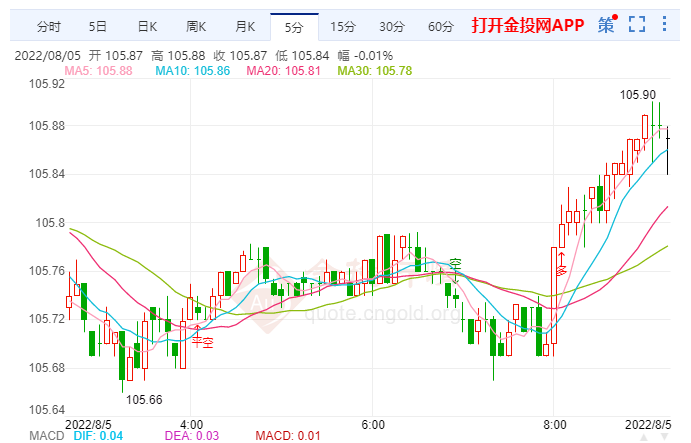
Task: Click the red 多 signal marker
Action: pyautogui.click(x=561, y=271)
